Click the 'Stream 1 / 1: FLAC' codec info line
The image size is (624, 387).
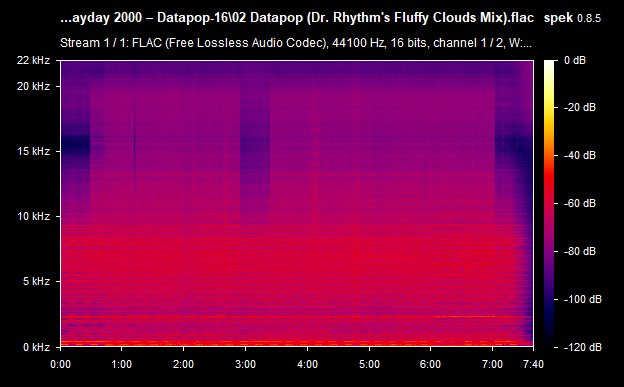[296, 43]
